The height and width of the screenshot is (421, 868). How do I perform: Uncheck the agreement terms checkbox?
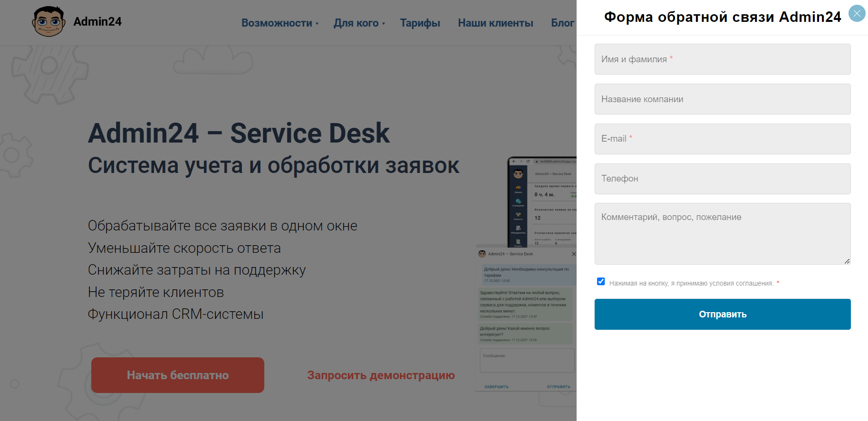click(x=601, y=281)
